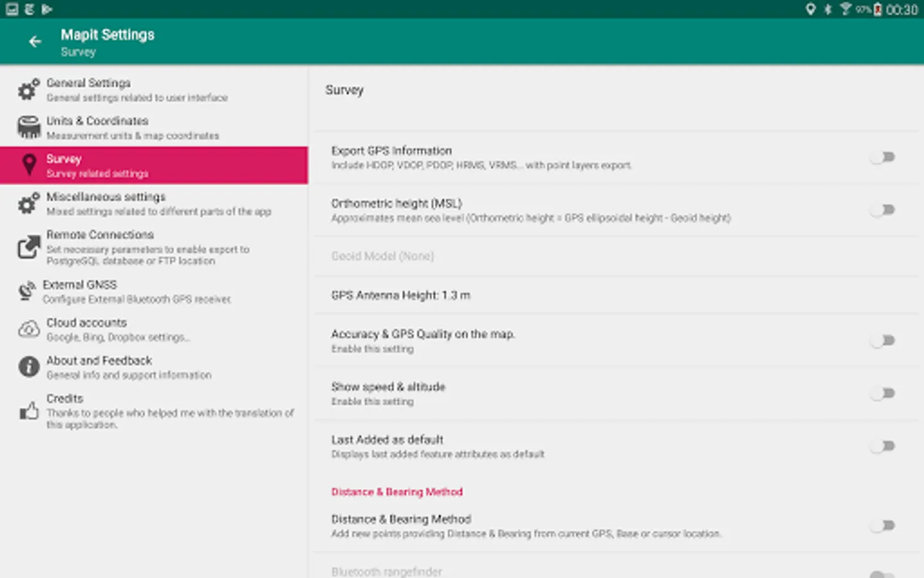This screenshot has width=924, height=578.
Task: Tap the Orthometric height (MSL) label
Action: tap(397, 204)
